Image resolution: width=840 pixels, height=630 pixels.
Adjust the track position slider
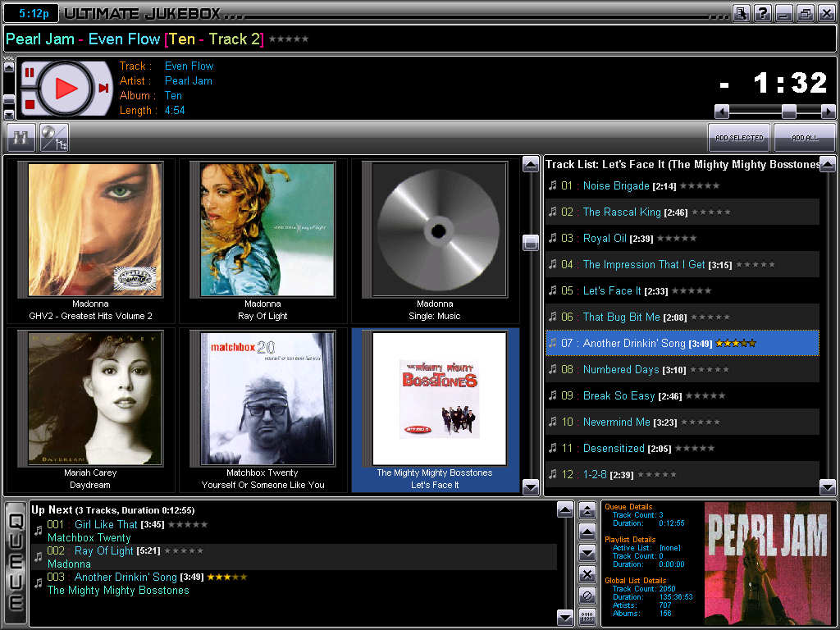(x=789, y=110)
